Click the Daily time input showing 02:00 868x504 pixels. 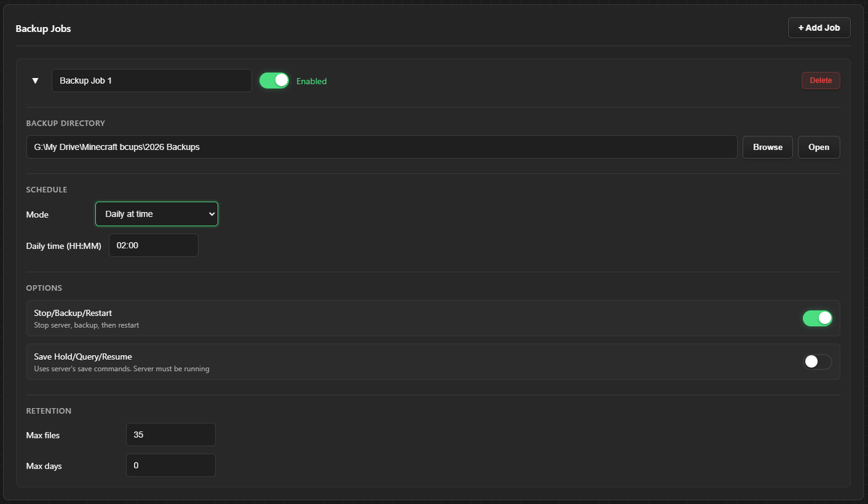tap(153, 245)
